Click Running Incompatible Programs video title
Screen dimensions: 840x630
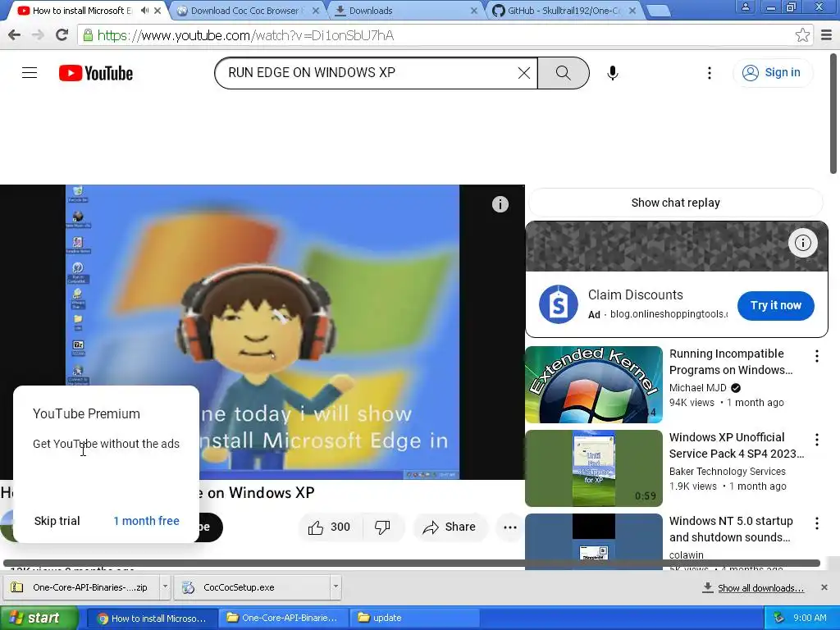[x=731, y=362]
